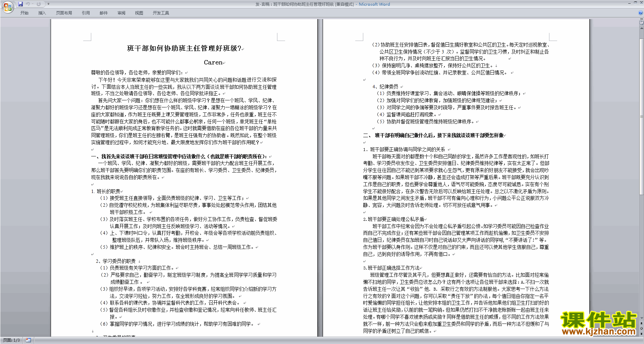Click the author name Caren

(x=213, y=62)
